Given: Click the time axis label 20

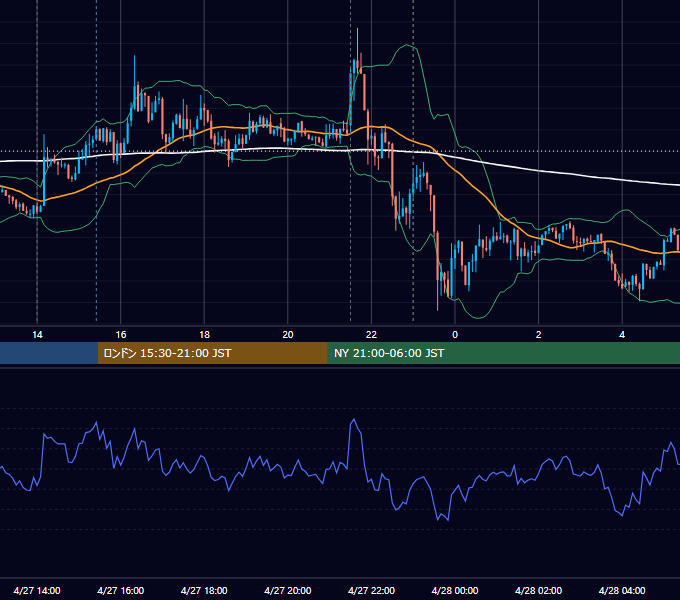Looking at the screenshot, I should [288, 335].
